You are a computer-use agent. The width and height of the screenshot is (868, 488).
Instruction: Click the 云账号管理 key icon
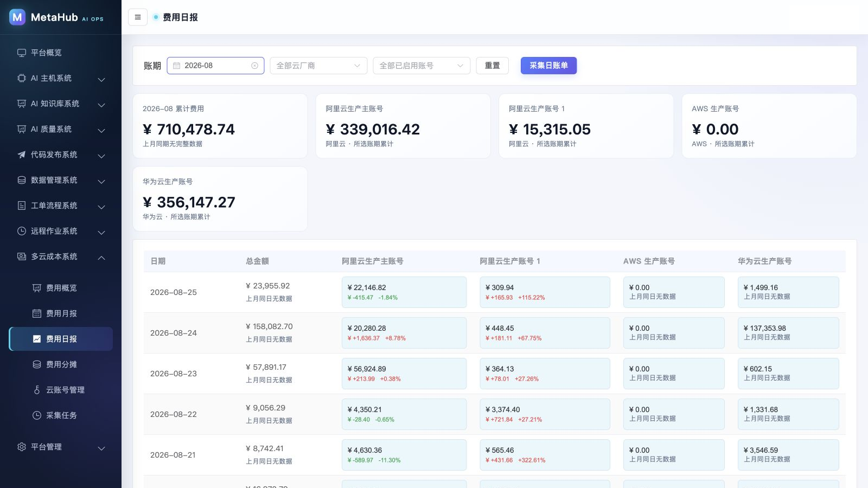[37, 390]
